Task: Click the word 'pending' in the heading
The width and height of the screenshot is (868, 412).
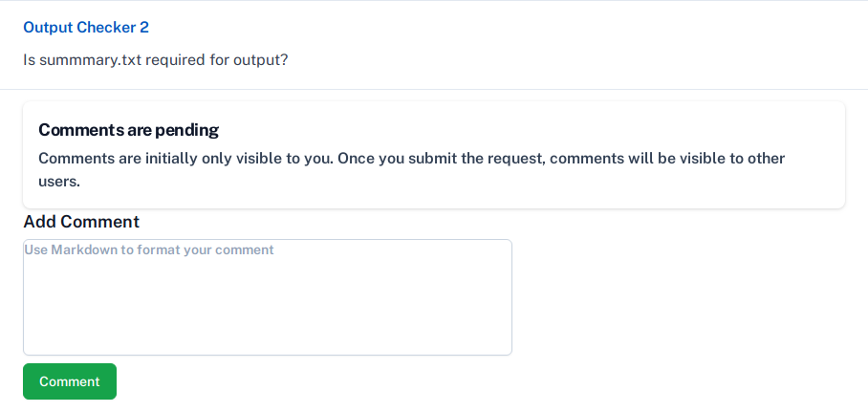Action: coord(186,130)
